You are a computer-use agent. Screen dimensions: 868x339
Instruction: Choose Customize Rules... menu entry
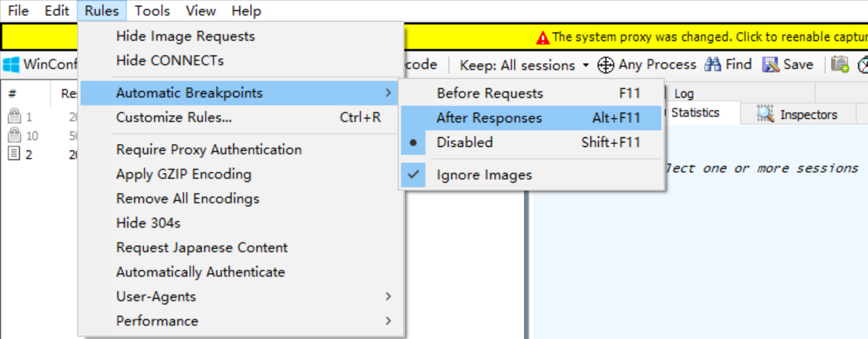click(x=174, y=117)
